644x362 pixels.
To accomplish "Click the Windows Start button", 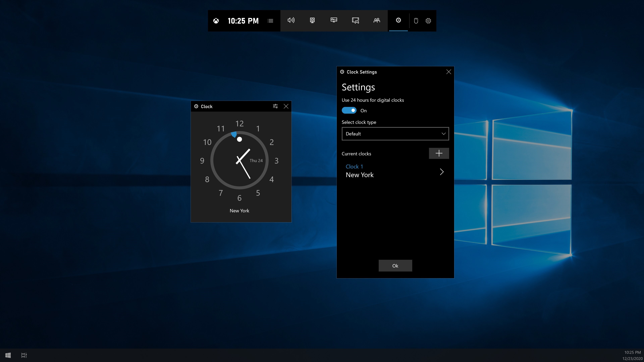I will 8,355.
